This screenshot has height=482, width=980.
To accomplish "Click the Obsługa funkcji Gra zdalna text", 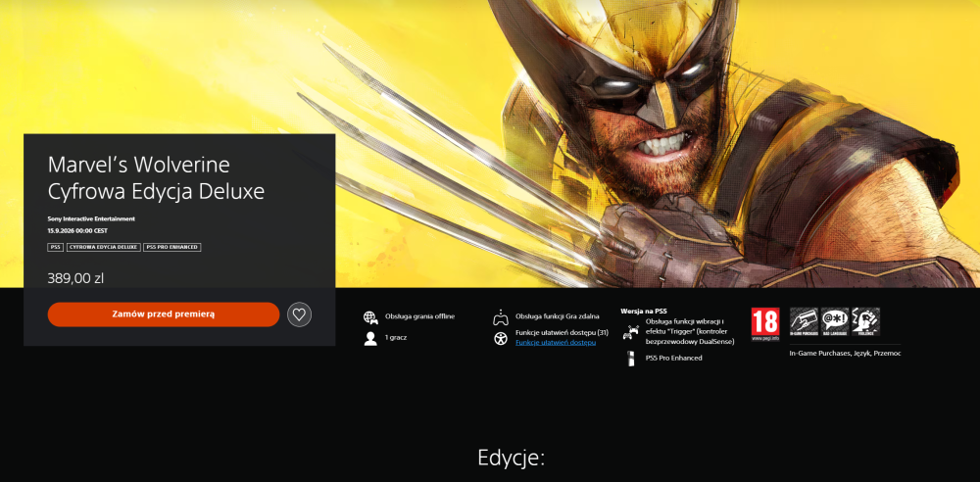I will (558, 316).
